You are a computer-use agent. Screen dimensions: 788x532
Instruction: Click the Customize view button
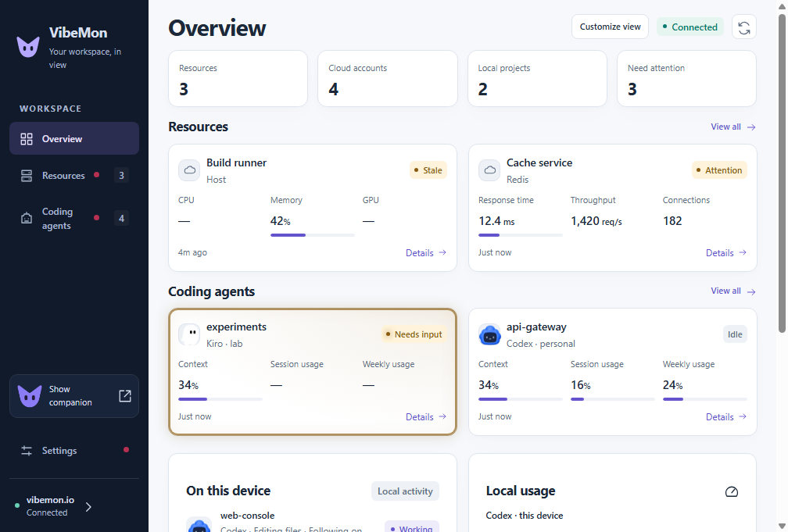pos(610,27)
